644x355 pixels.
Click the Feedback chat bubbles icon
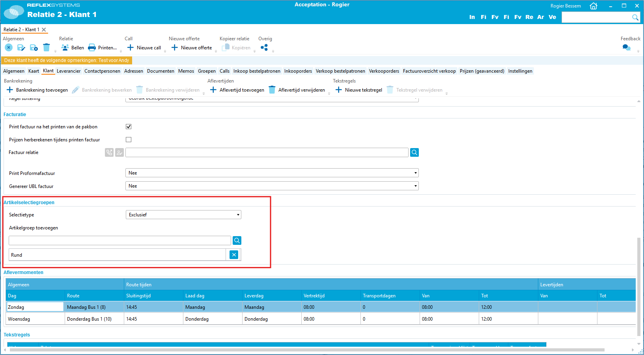[x=626, y=48]
